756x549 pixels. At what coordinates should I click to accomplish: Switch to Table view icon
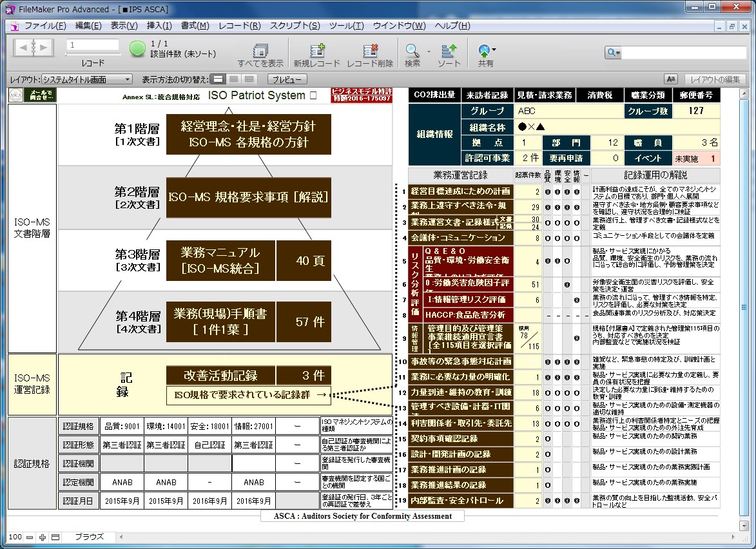[x=249, y=79]
